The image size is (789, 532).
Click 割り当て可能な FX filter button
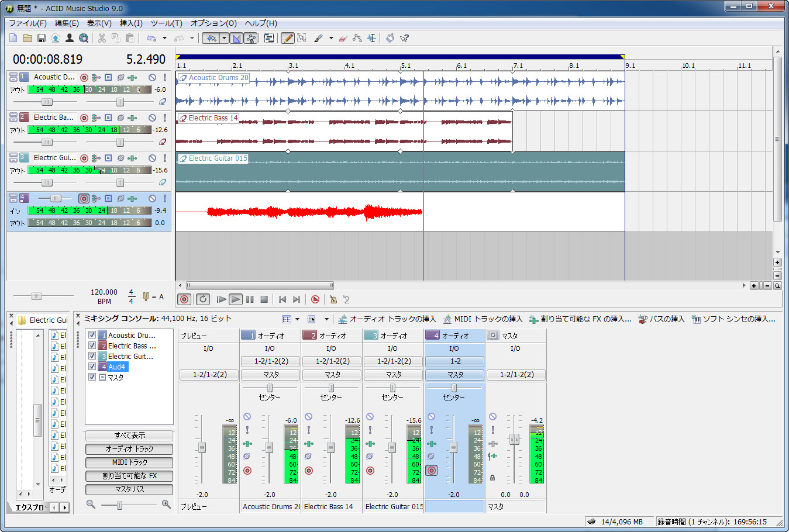click(x=129, y=476)
